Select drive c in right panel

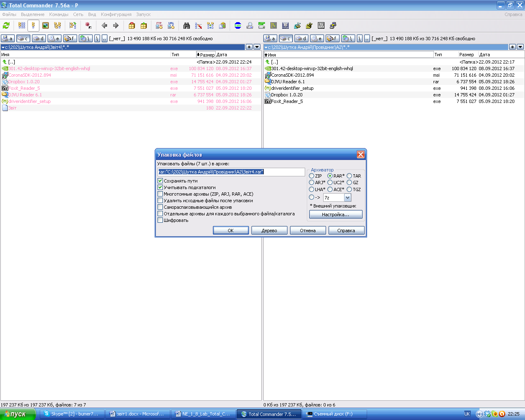tap(285, 38)
